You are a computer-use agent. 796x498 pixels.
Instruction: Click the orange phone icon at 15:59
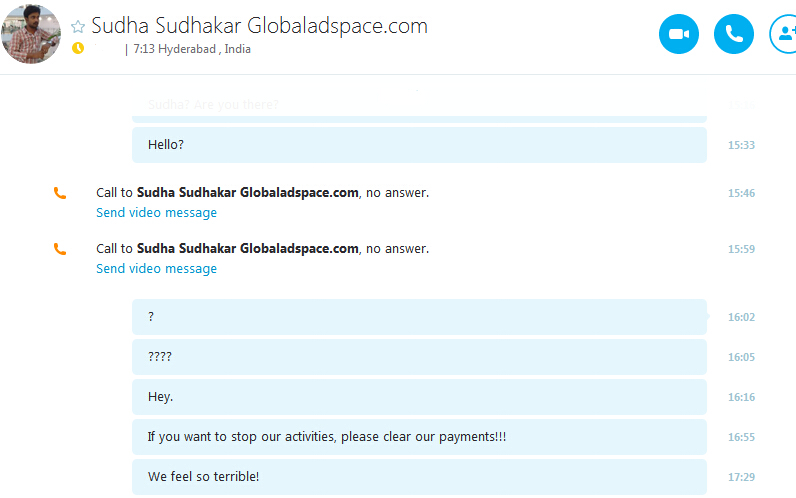pyautogui.click(x=60, y=249)
